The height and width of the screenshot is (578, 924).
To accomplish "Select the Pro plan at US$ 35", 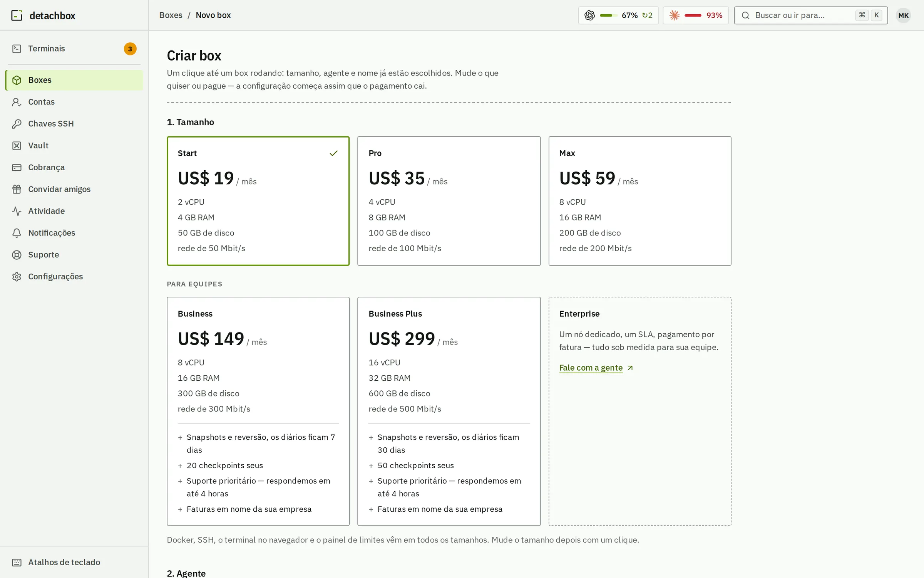I will coord(449,201).
